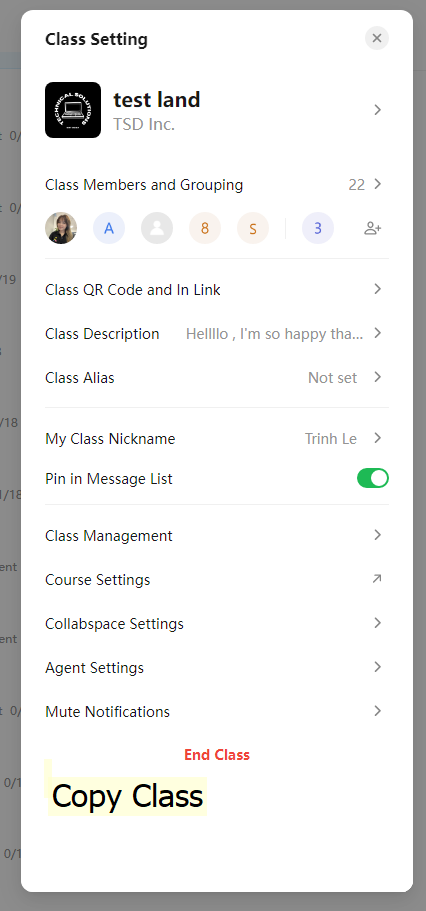426x911 pixels.
Task: Edit My Class Nickname Trinh Le
Action: 217,438
